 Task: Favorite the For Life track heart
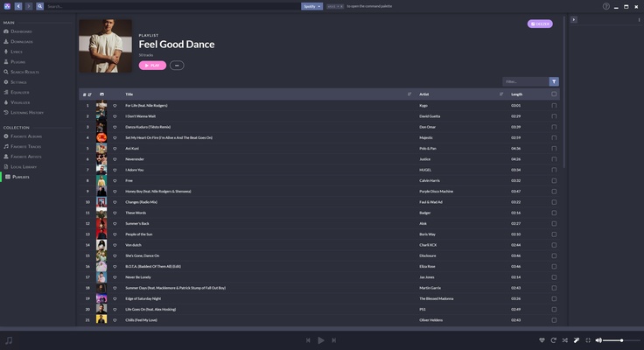tap(115, 106)
